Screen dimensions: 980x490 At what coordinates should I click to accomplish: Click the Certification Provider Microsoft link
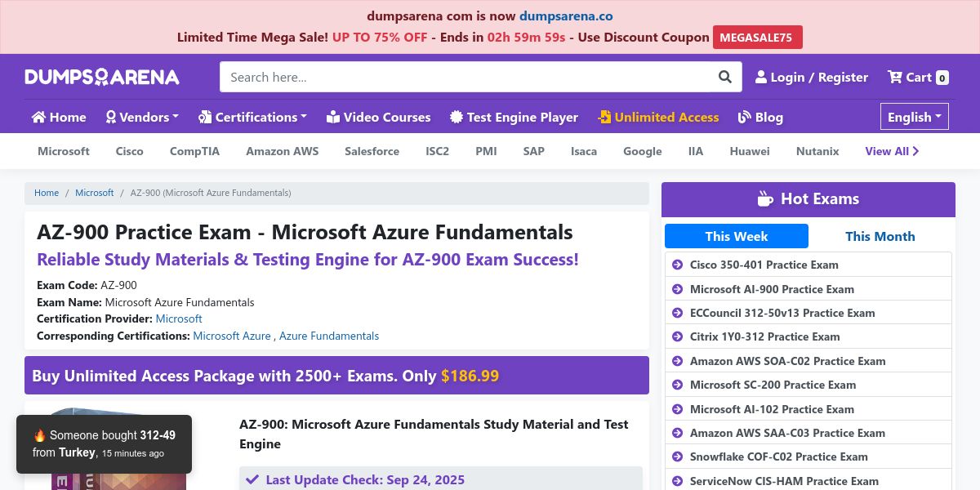179,318
